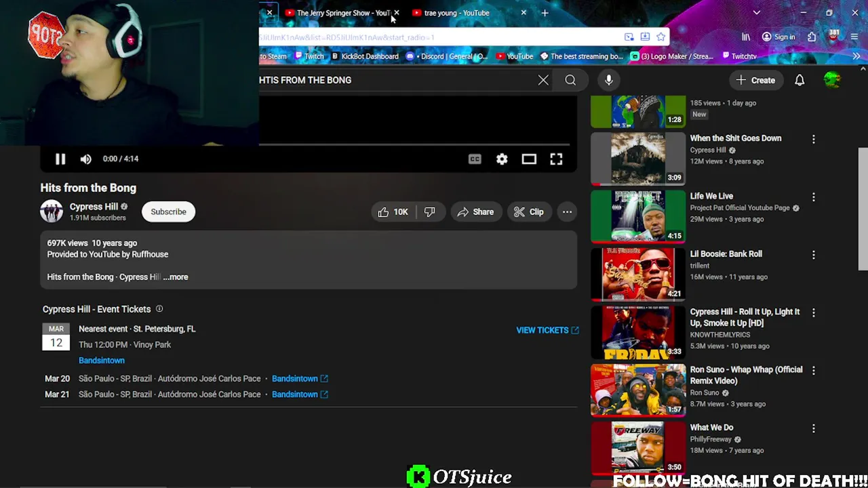Screen dimensions: 868x488
Task: Open the Twitch bookmark
Action: click(x=309, y=56)
